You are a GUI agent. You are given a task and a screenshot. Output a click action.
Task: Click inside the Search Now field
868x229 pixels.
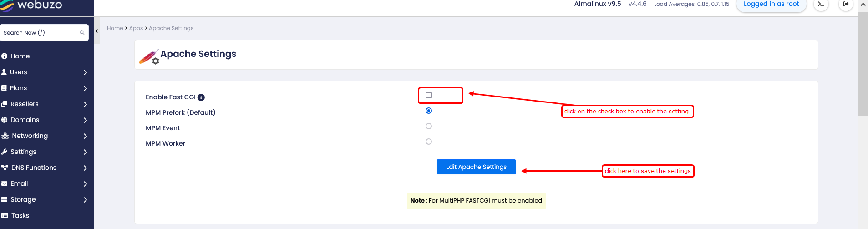click(39, 33)
